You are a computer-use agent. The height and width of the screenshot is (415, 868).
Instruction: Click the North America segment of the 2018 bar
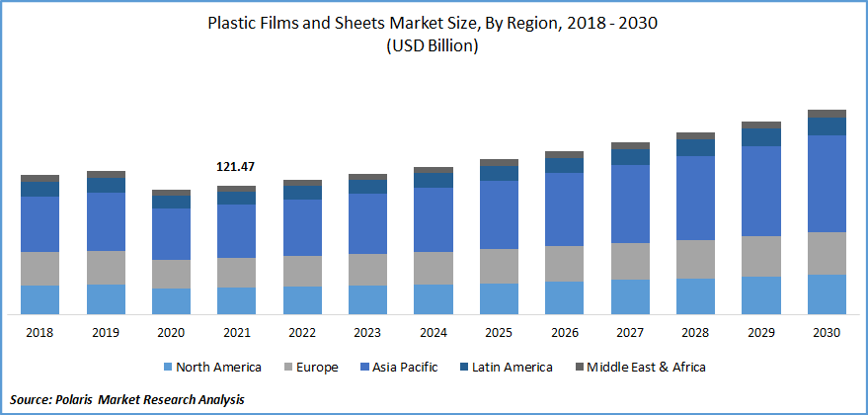pos(39,300)
